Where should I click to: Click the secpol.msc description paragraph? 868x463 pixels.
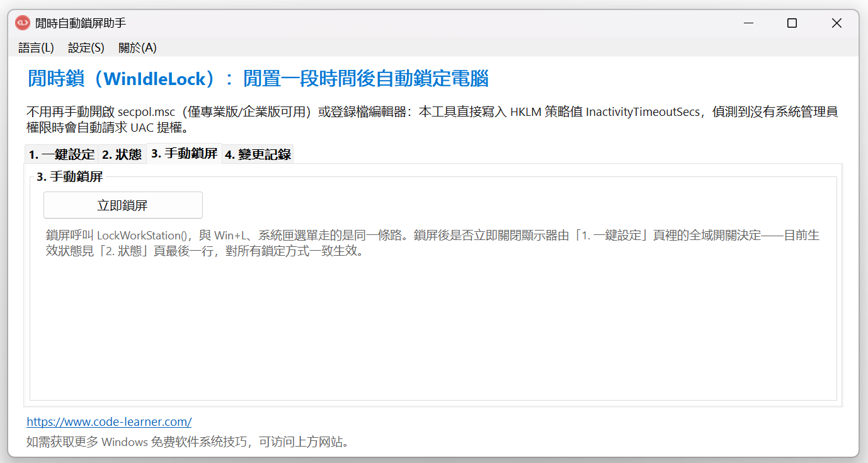(x=432, y=120)
